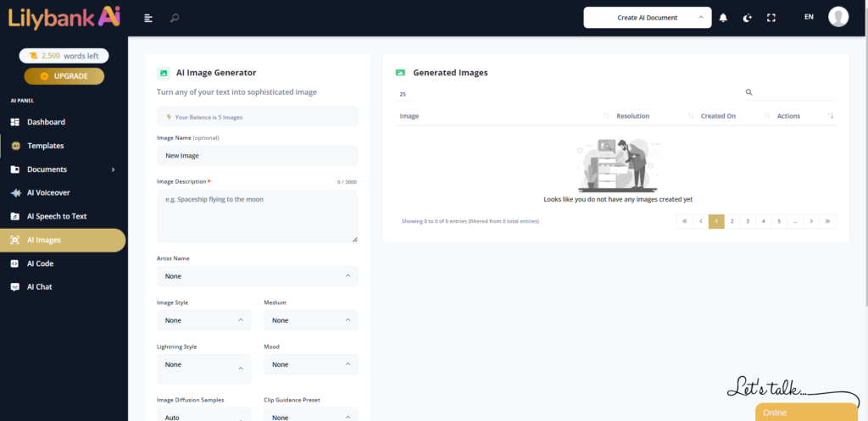Open the Online chat widget
The width and height of the screenshot is (868, 421).
807,413
